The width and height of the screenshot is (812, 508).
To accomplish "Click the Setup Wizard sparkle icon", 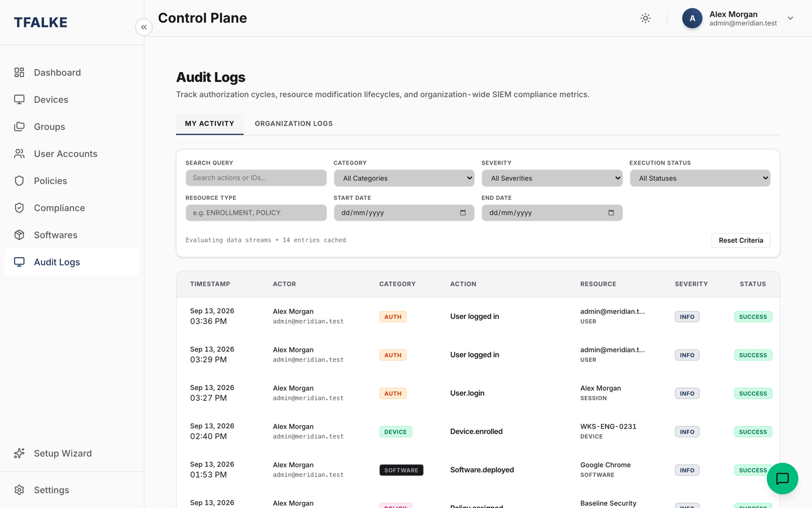I will coord(19,453).
